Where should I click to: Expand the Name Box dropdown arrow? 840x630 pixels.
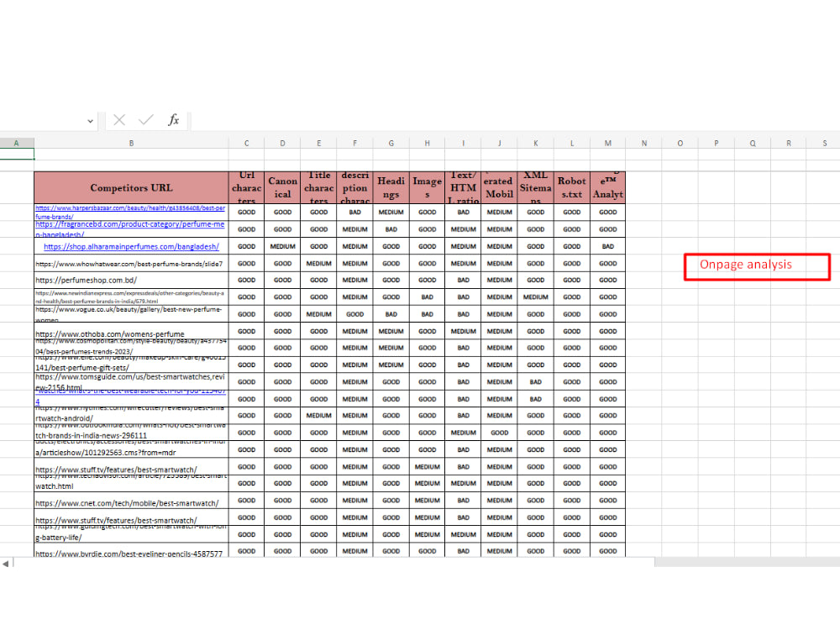[x=90, y=121]
